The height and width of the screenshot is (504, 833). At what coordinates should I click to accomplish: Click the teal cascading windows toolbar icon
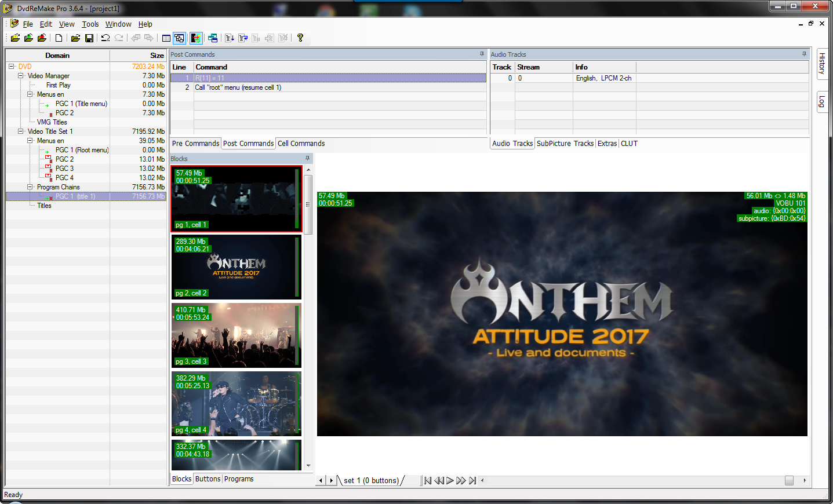[213, 38]
